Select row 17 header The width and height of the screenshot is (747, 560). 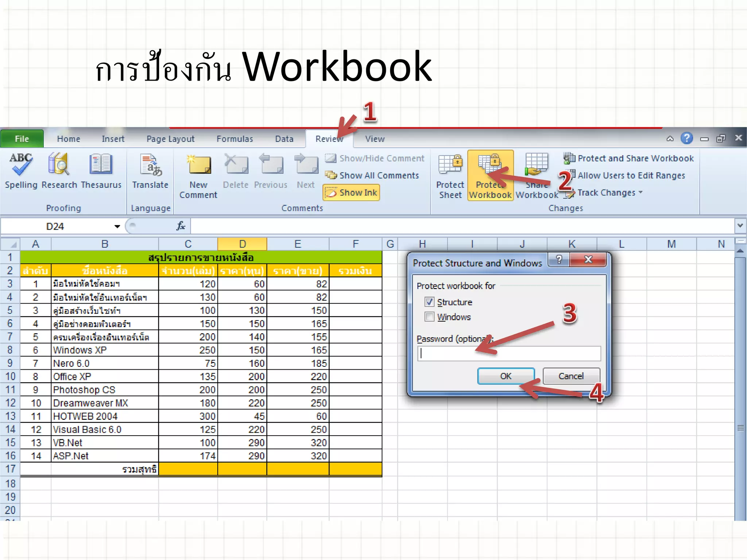(x=10, y=469)
